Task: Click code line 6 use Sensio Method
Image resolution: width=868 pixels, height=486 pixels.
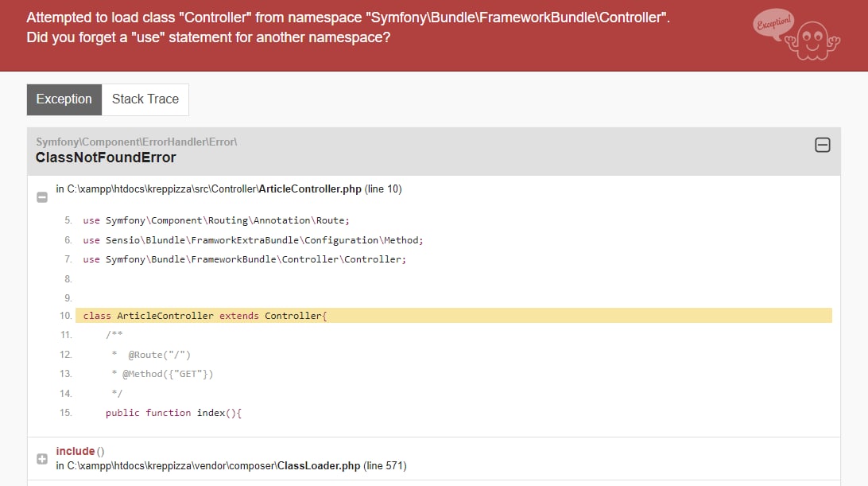Action: [x=253, y=240]
